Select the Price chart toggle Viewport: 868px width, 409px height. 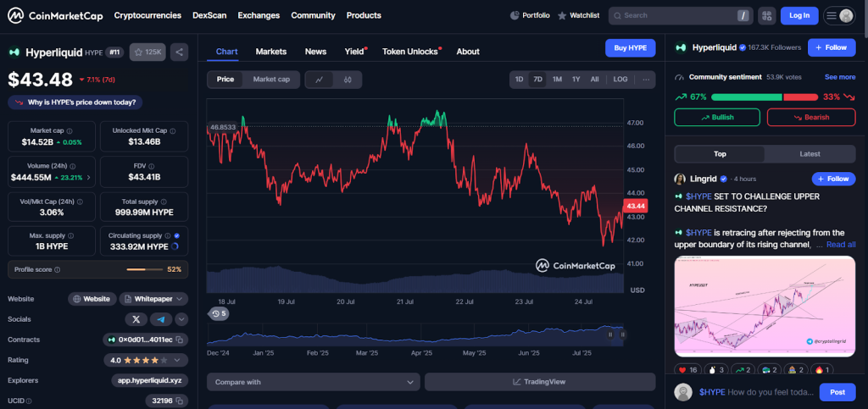pyautogui.click(x=225, y=80)
